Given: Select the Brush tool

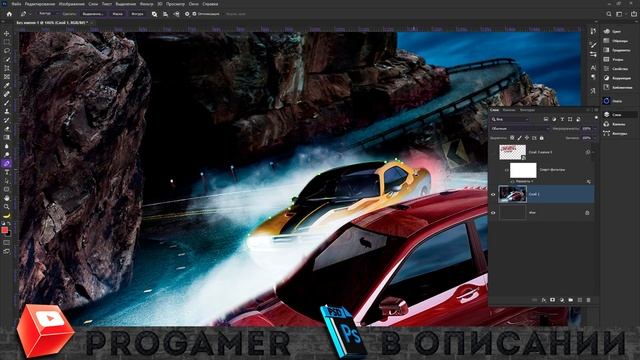Looking at the screenshot, I should click(x=7, y=102).
